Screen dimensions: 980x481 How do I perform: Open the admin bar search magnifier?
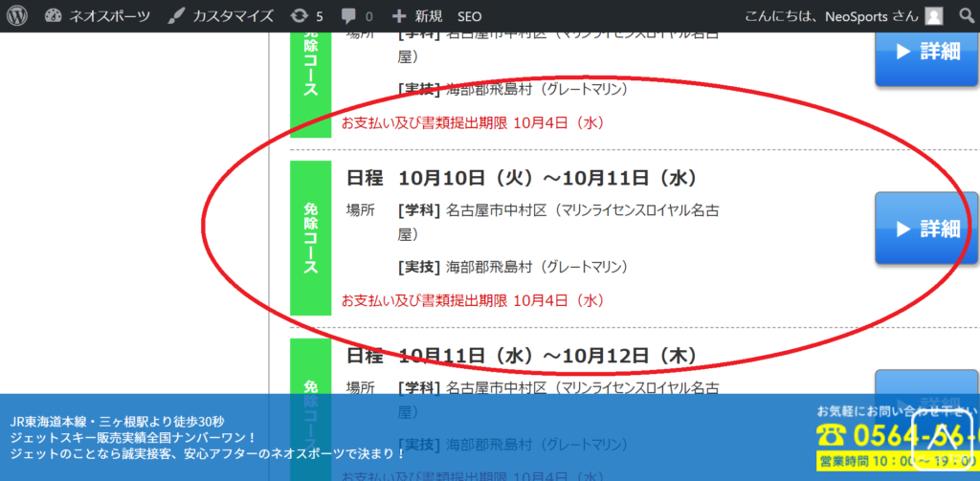[x=967, y=16]
